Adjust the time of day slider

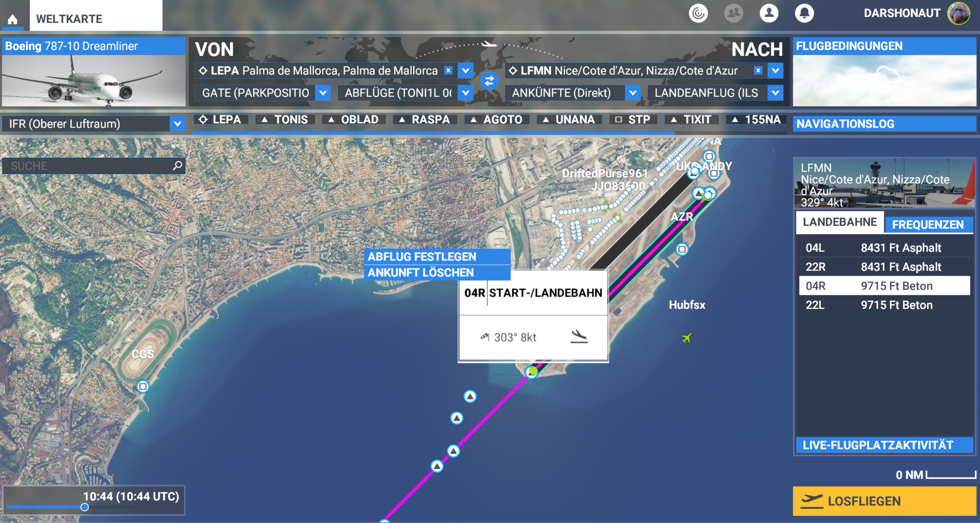pyautogui.click(x=84, y=507)
